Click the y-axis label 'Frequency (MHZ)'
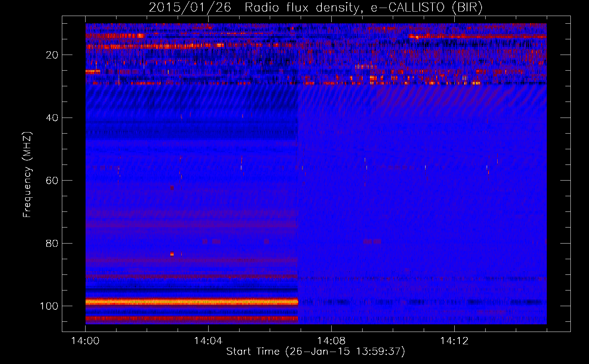The height and width of the screenshot is (364, 589). click(x=27, y=175)
